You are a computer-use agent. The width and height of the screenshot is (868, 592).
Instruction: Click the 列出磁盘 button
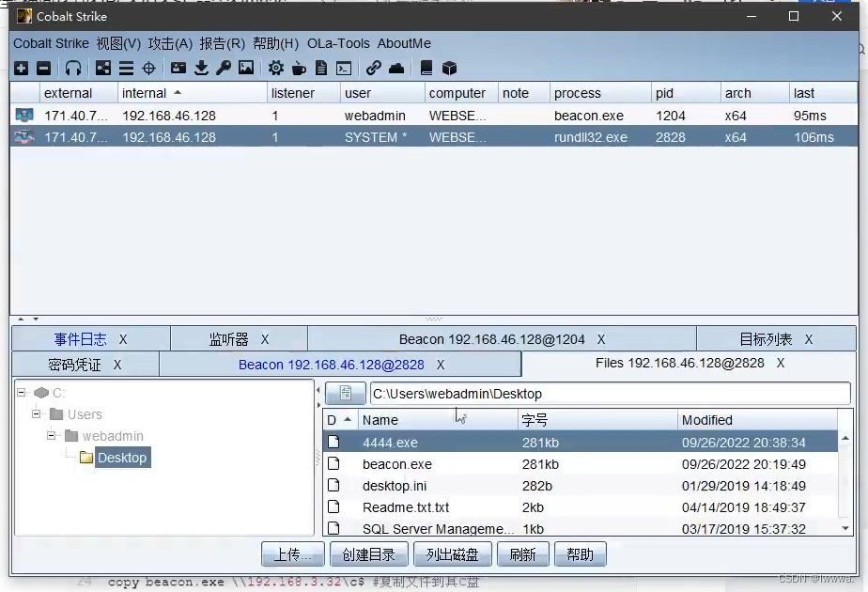tap(452, 554)
